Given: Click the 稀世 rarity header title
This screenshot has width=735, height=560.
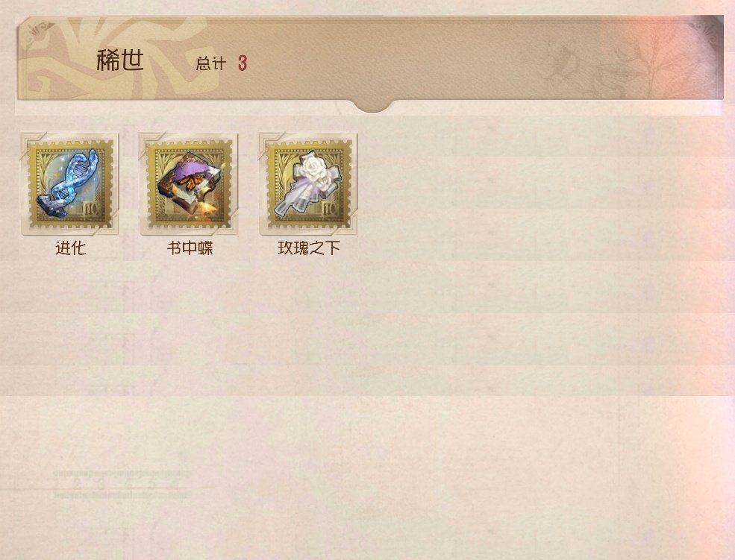Looking at the screenshot, I should (x=120, y=60).
